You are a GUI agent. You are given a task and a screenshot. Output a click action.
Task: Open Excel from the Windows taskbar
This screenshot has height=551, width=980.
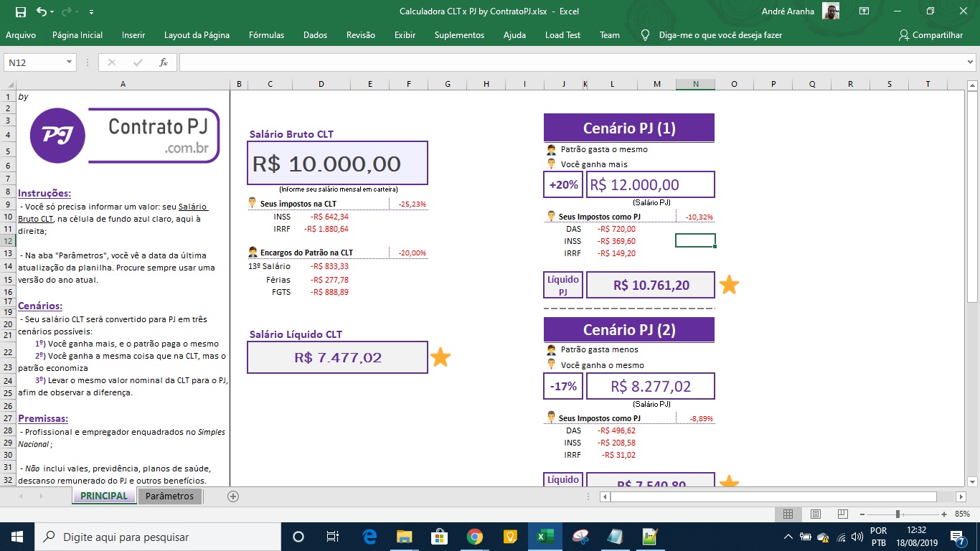544,537
